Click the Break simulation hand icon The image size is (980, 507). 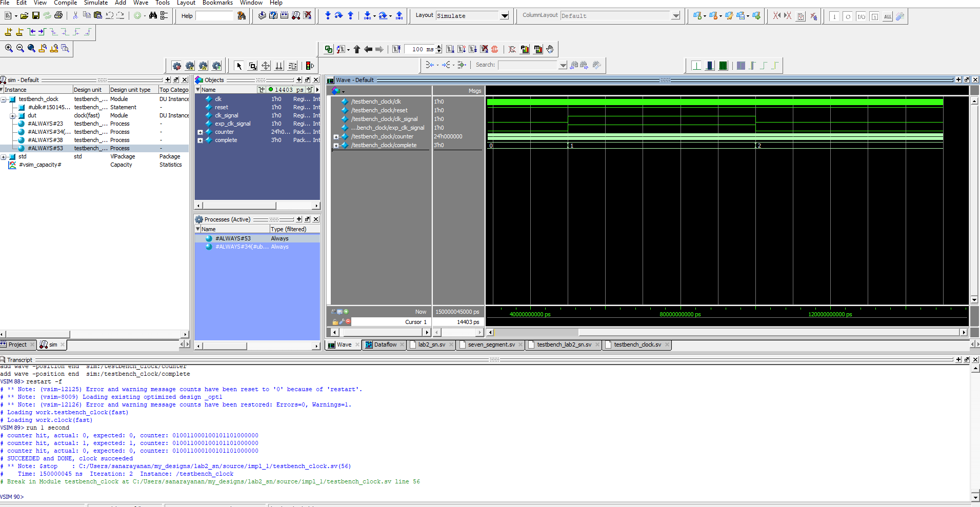[550, 49]
